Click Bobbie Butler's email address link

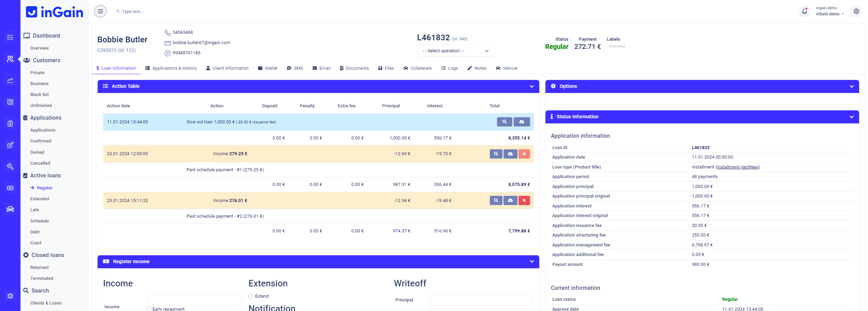coord(201,43)
